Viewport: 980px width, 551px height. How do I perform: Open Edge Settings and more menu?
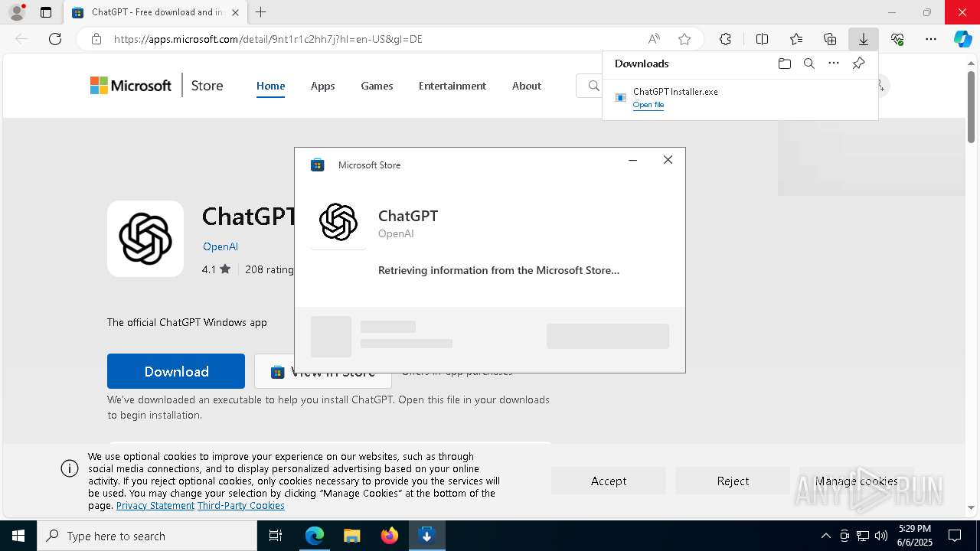tap(931, 39)
